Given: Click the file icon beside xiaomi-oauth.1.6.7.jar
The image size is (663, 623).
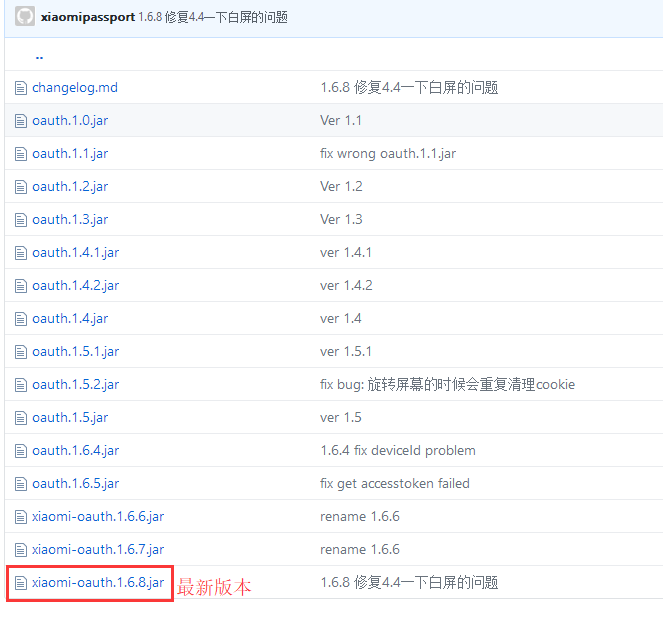Looking at the screenshot, I should (21, 550).
